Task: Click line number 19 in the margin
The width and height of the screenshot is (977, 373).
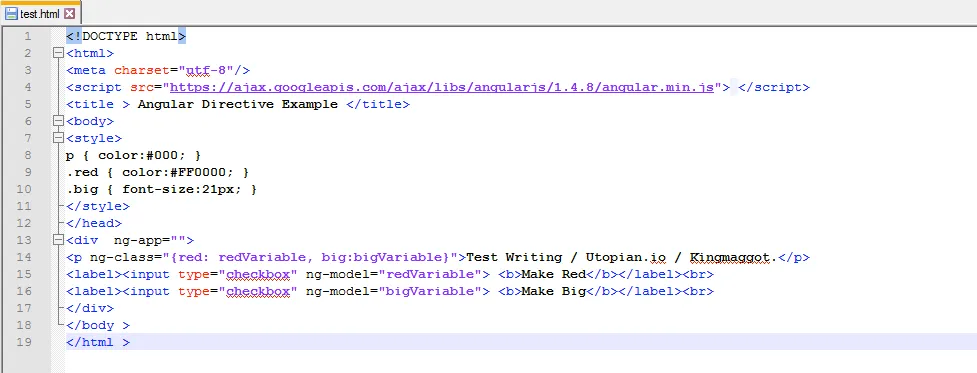Action: point(23,342)
